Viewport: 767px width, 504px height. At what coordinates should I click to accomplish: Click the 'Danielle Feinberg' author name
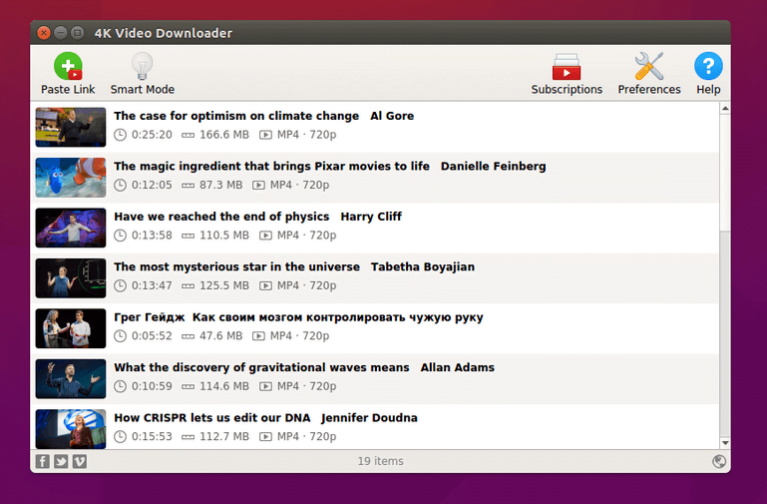click(x=493, y=166)
